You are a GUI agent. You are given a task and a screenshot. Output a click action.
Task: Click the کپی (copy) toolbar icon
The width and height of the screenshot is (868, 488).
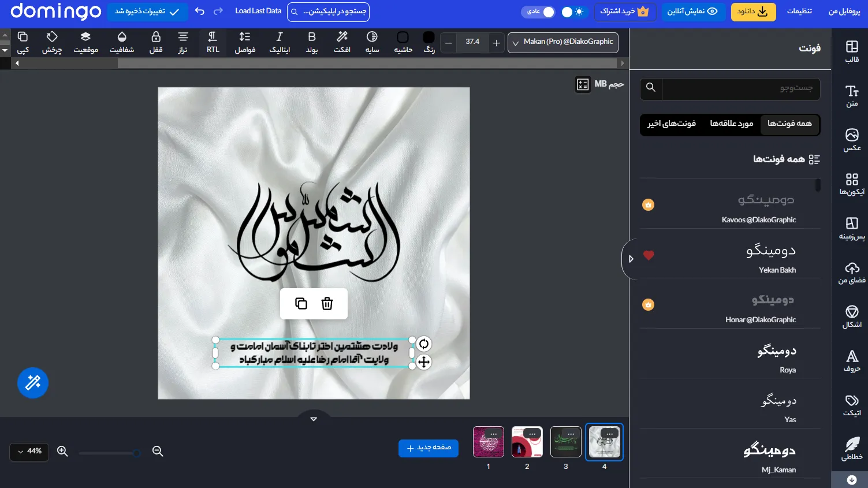(23, 42)
